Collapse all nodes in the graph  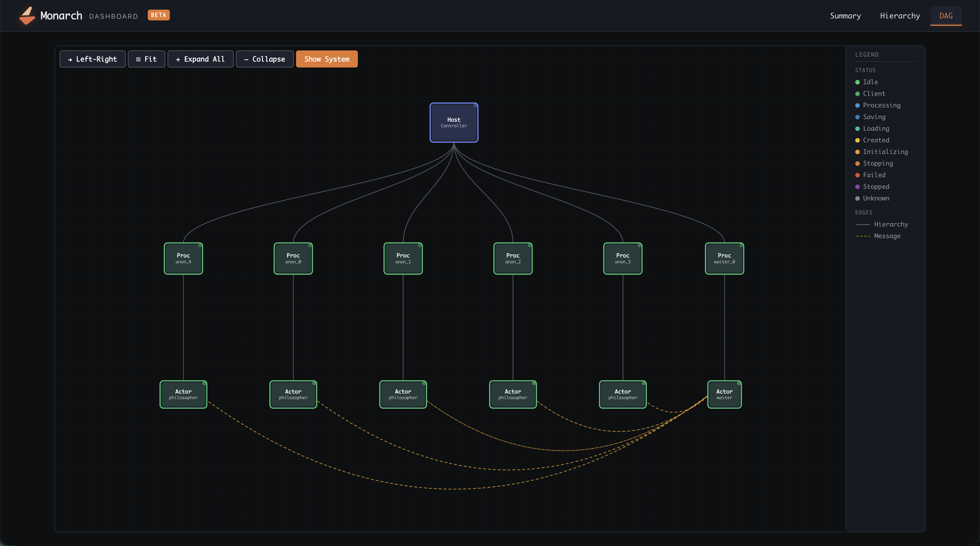click(264, 59)
